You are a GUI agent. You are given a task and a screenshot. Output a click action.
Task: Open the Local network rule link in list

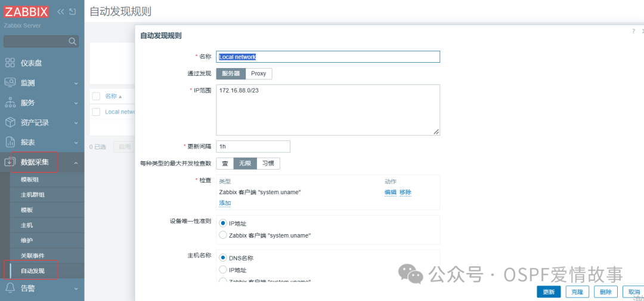[x=120, y=112]
